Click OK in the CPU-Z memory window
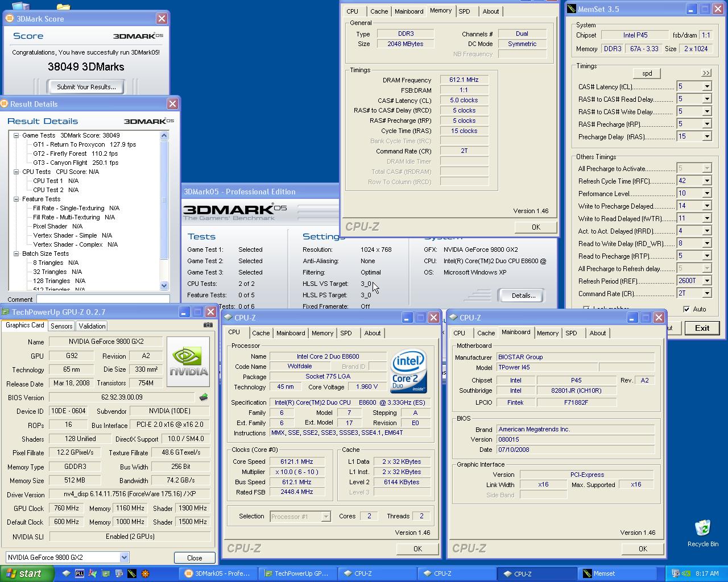Image resolution: width=728 pixels, height=582 pixels. click(x=536, y=227)
